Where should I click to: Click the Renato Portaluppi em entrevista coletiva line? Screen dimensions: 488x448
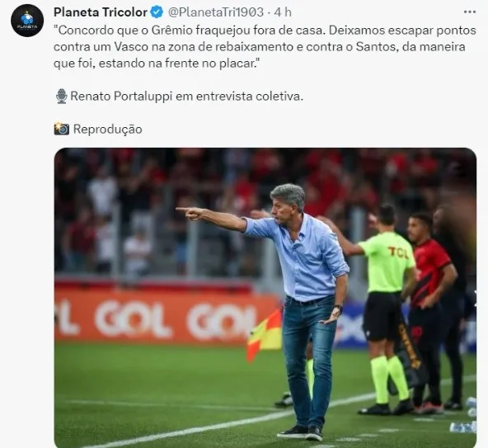tap(186, 97)
